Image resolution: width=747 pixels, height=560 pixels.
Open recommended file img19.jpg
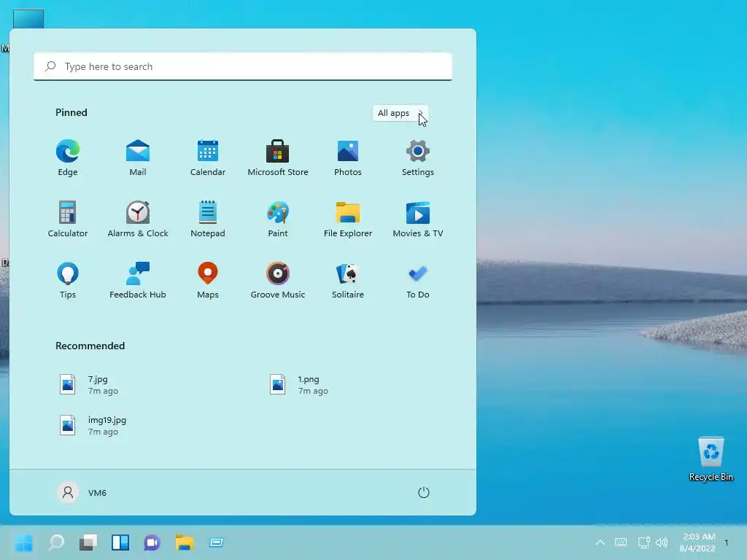(x=93, y=426)
